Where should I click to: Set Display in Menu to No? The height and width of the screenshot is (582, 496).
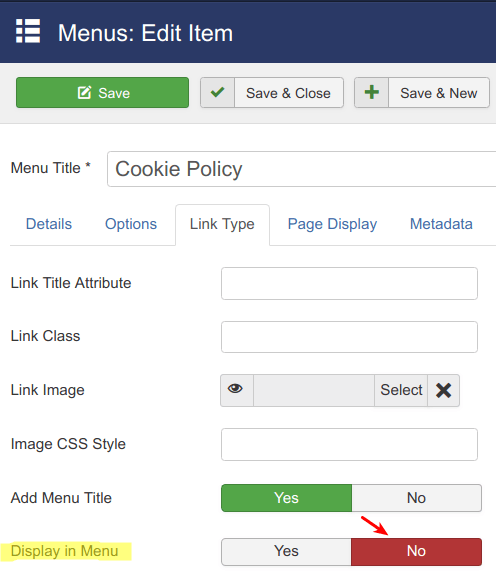(417, 552)
